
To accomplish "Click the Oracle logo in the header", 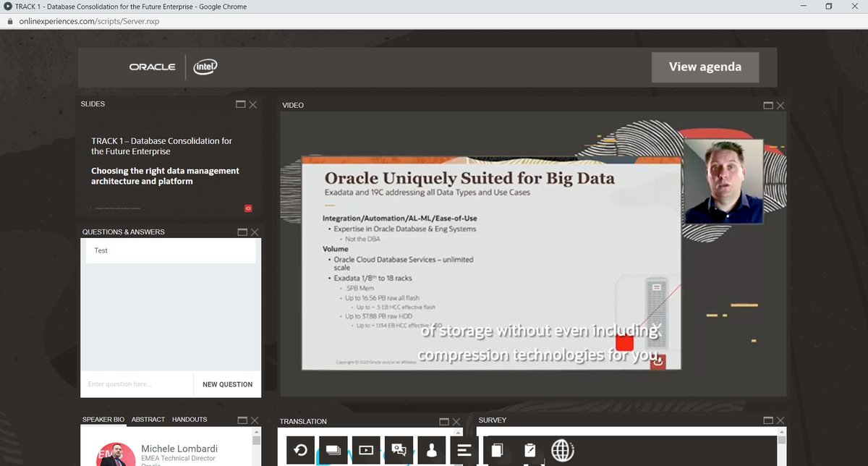I will pyautogui.click(x=152, y=67).
